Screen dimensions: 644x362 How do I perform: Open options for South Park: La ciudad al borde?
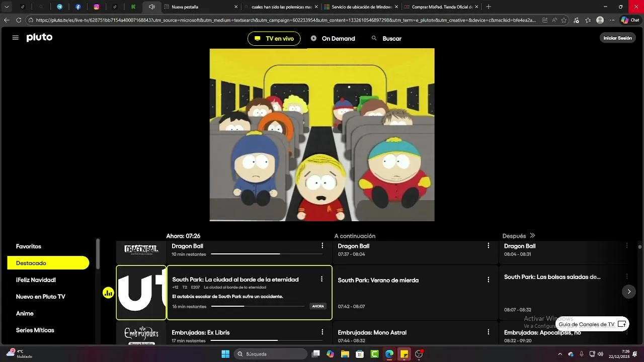click(321, 279)
